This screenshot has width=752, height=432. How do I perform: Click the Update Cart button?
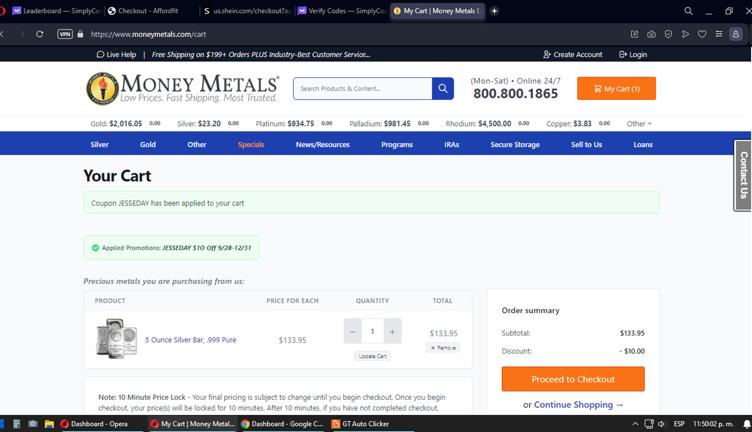(x=373, y=356)
